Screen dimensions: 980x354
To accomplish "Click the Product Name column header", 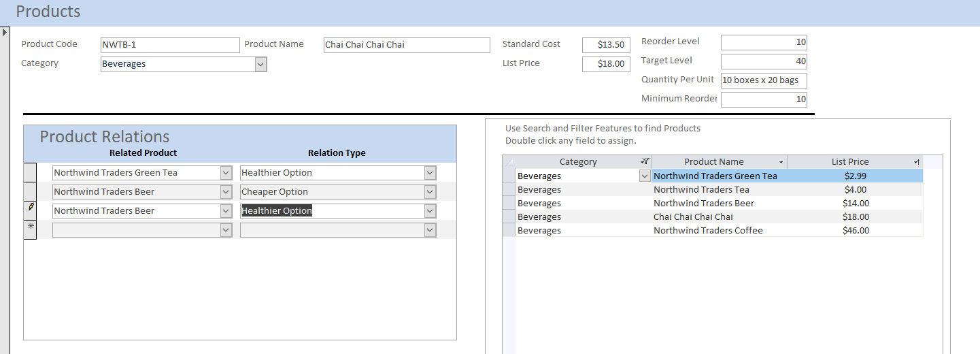I will click(713, 162).
